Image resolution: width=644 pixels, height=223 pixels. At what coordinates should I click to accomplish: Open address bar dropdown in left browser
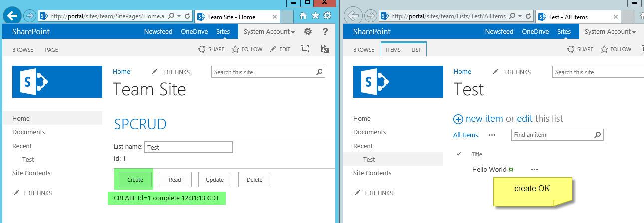point(179,16)
